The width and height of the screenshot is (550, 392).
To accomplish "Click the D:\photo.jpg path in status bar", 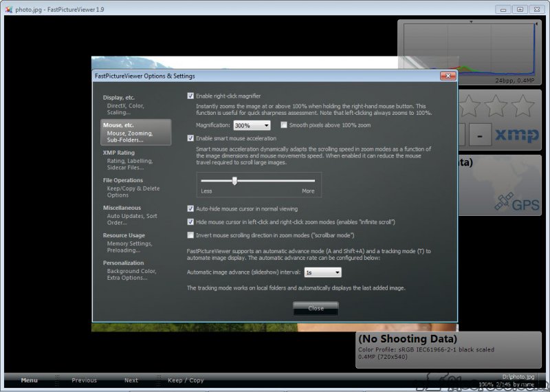I will [x=518, y=377].
